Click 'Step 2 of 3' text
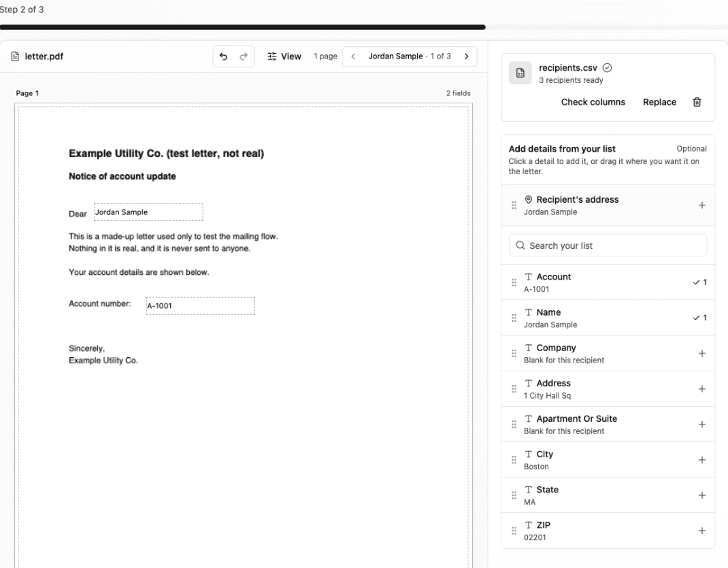728x568 pixels. pyautogui.click(x=22, y=10)
